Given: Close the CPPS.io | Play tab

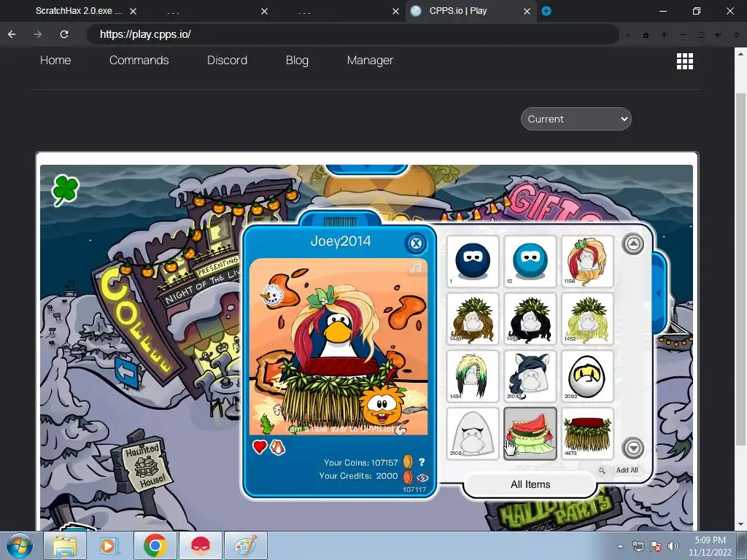Looking at the screenshot, I should click(x=527, y=11).
